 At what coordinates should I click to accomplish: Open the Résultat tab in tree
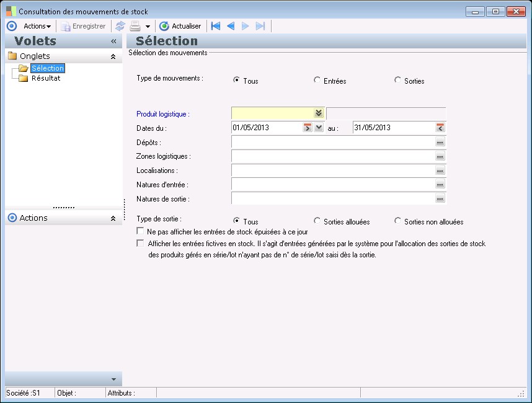coord(45,78)
